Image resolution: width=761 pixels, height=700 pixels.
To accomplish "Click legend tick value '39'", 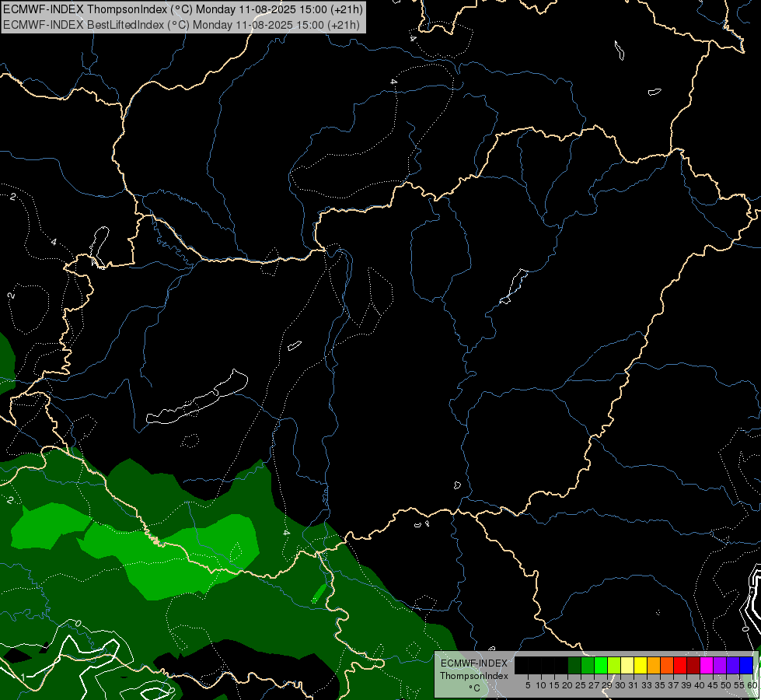I will (x=686, y=685).
